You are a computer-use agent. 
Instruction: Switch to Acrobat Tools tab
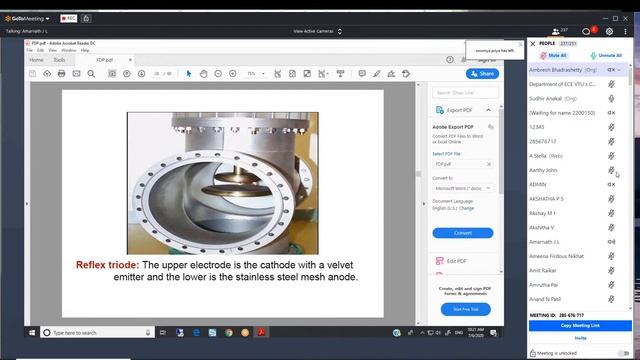[59, 60]
